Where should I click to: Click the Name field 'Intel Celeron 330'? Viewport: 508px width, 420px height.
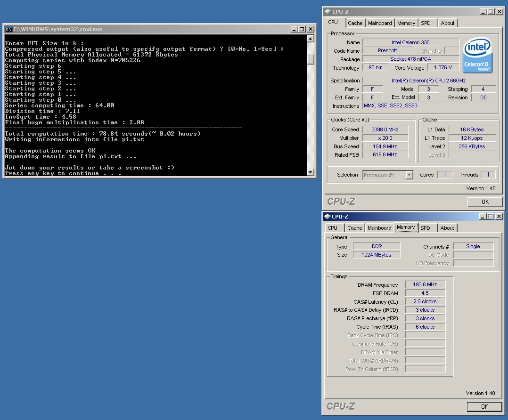click(x=410, y=42)
